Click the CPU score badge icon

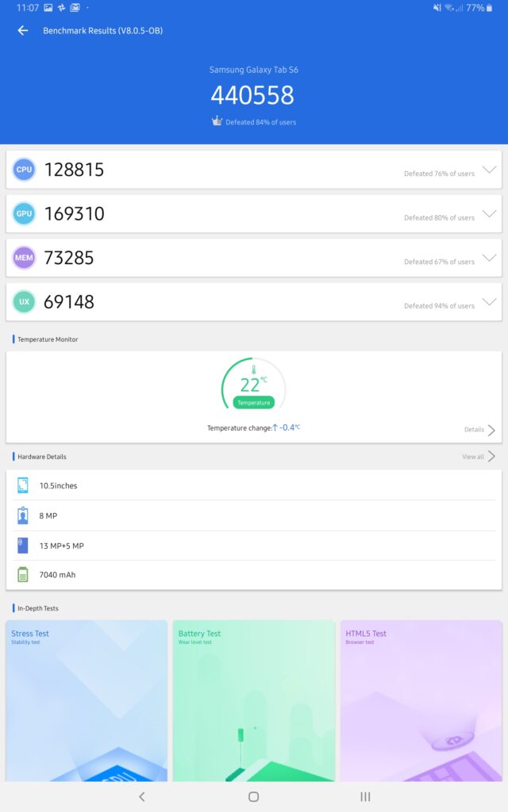coord(24,170)
